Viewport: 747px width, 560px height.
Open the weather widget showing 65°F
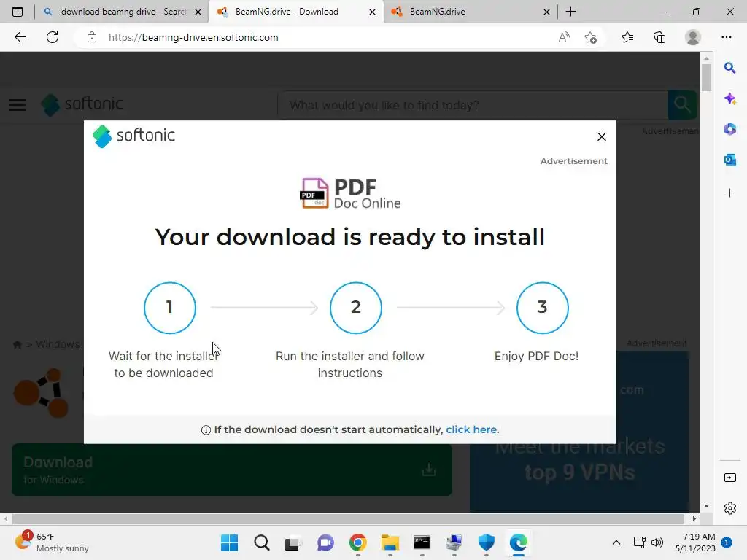[x=52, y=542]
